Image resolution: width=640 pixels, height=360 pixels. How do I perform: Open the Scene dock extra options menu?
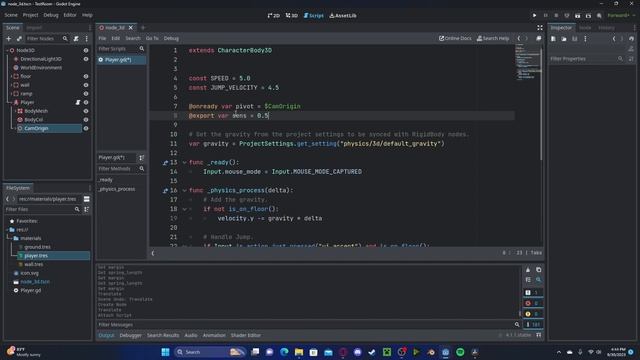coord(87,38)
